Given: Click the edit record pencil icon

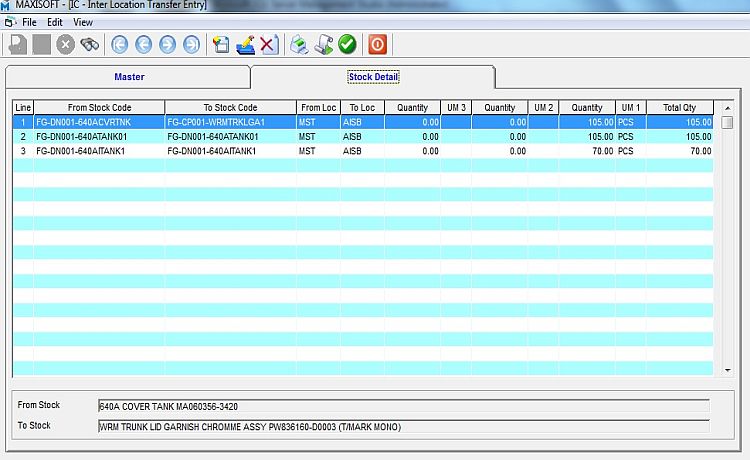Looking at the screenshot, I should point(245,44).
